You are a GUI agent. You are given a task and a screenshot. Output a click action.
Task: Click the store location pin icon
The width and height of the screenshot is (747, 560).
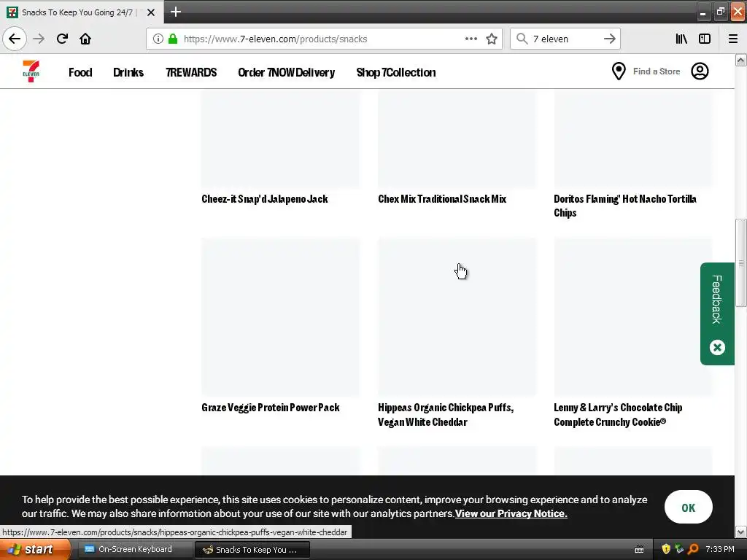click(x=619, y=71)
